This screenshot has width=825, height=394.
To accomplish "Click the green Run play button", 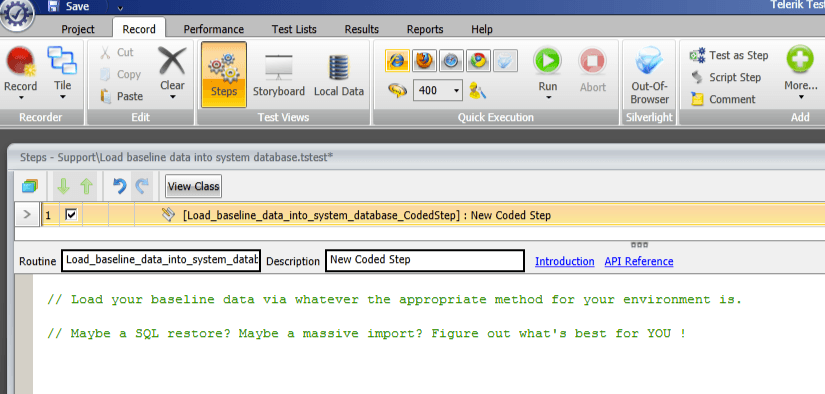I will click(547, 60).
